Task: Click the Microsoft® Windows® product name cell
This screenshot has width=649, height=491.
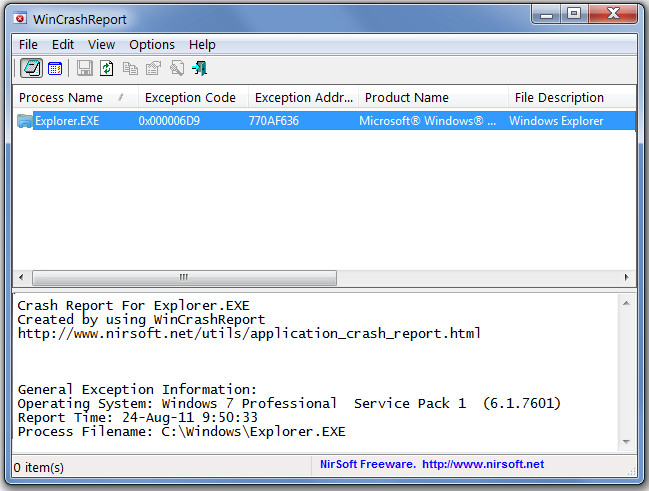Action: click(x=428, y=121)
